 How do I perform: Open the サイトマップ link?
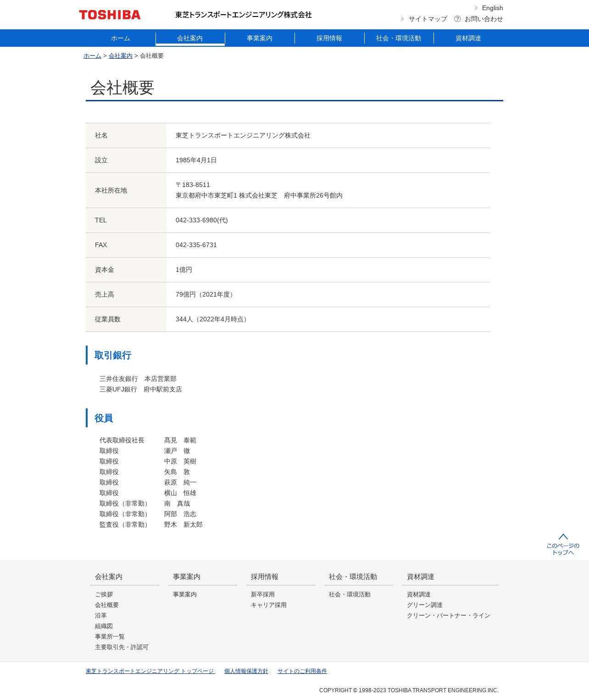(x=428, y=19)
